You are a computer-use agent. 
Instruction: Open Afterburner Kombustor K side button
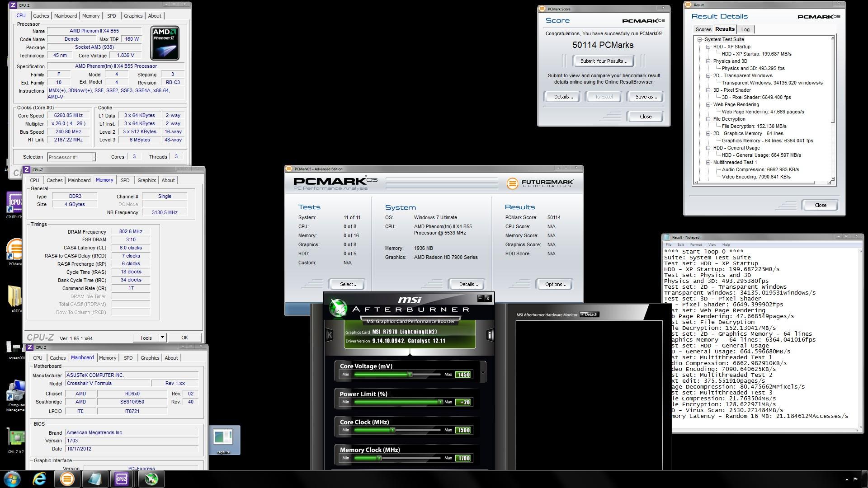coord(330,335)
